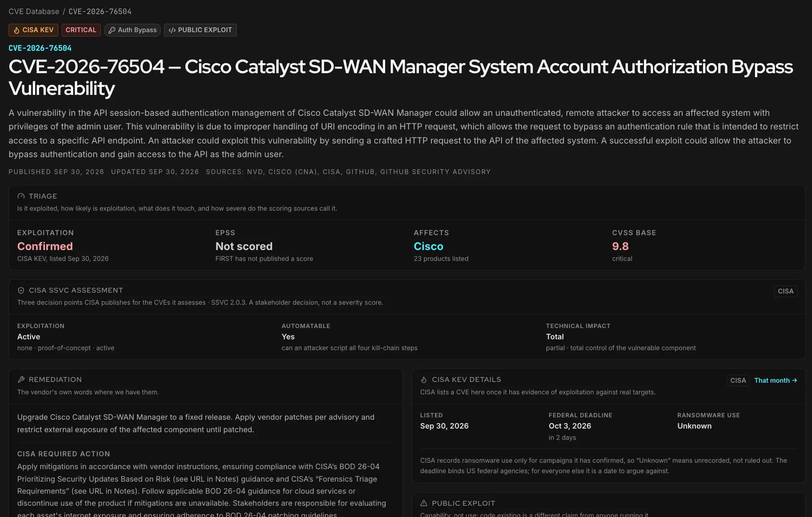The image size is (812, 517).
Task: Click the 'in 2 days' deadline note
Action: (x=562, y=437)
